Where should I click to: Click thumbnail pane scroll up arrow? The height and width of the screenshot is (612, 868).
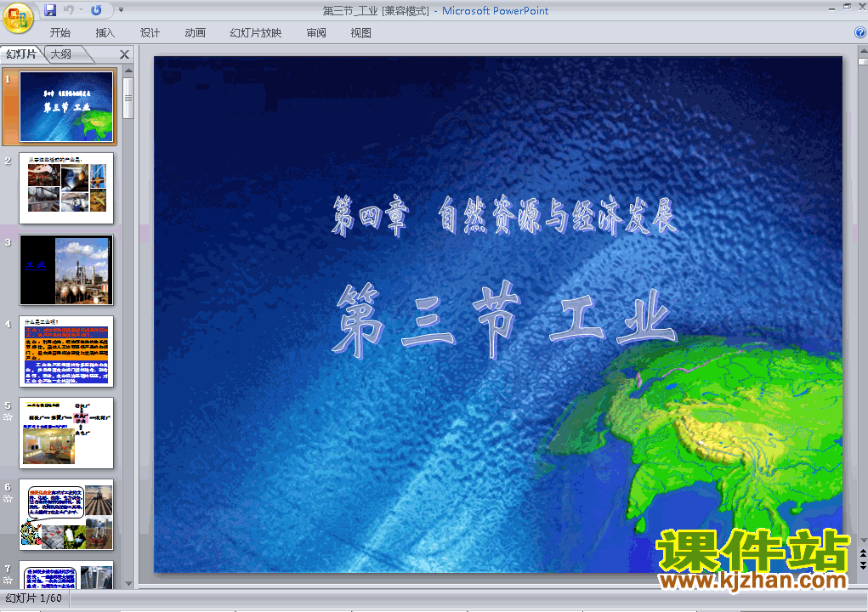tap(128, 71)
